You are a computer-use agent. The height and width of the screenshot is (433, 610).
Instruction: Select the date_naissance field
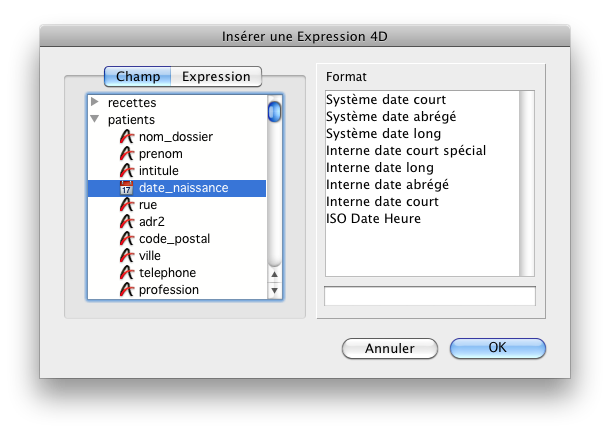tap(177, 188)
